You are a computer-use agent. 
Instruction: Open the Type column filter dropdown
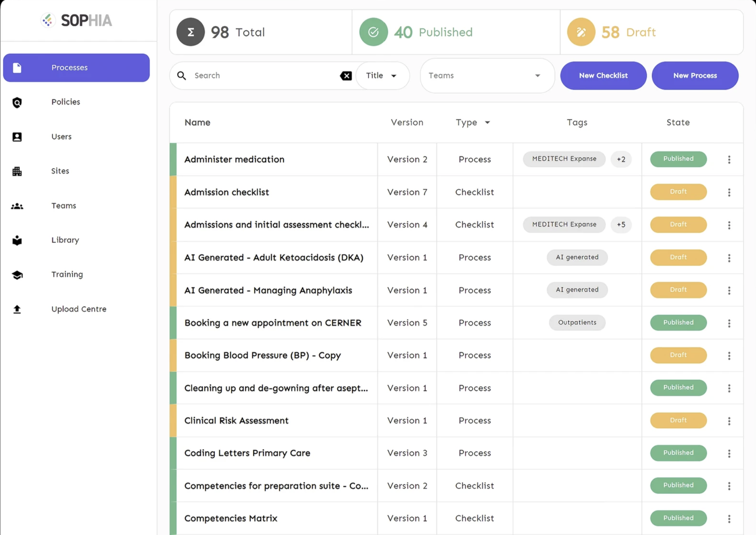(487, 122)
